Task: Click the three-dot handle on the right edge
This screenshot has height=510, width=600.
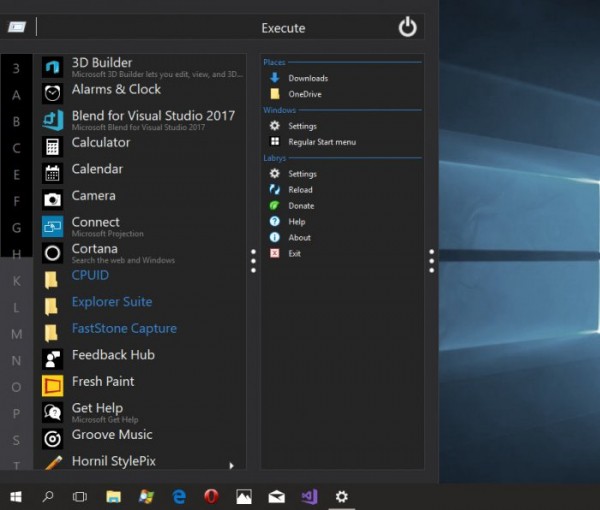Action: tap(432, 261)
